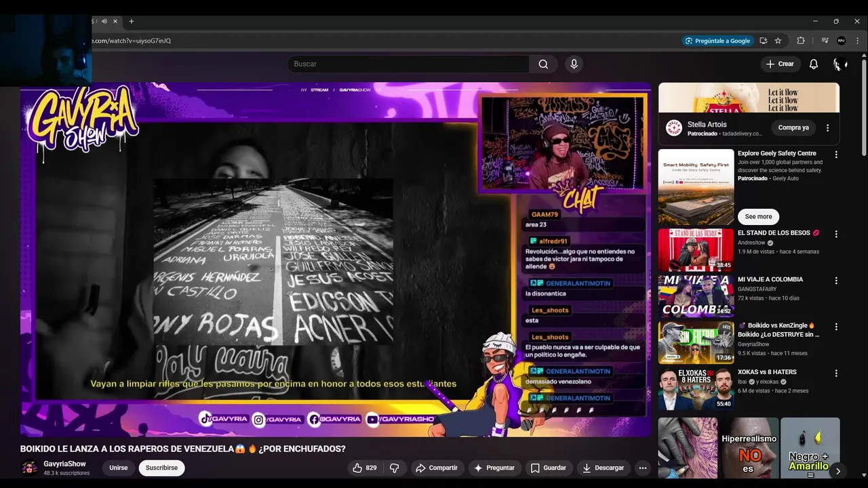The image size is (868, 488).
Task: Click the Buscar search field
Action: pos(408,64)
